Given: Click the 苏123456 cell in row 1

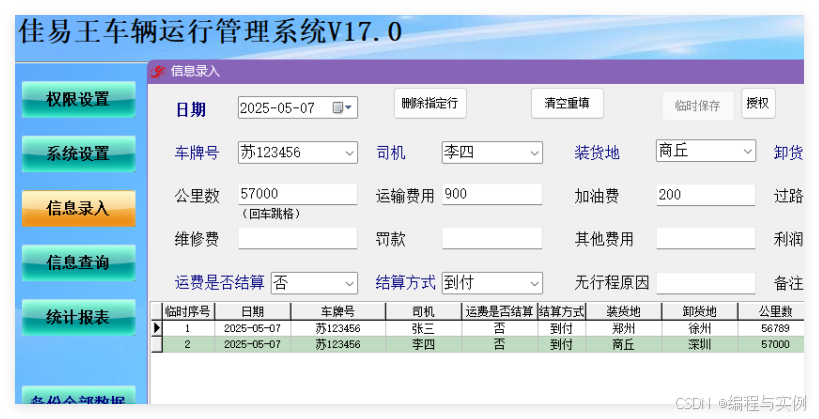Looking at the screenshot, I should (x=338, y=328).
